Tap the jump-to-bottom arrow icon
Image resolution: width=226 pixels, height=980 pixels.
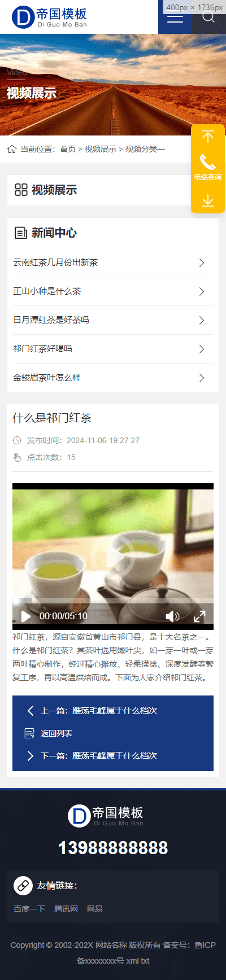point(208,200)
